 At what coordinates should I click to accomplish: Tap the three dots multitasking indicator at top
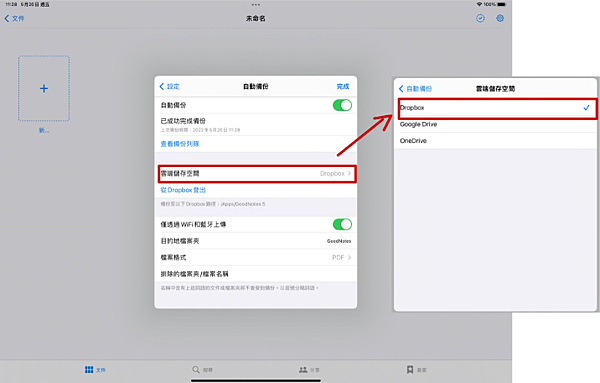click(x=256, y=5)
